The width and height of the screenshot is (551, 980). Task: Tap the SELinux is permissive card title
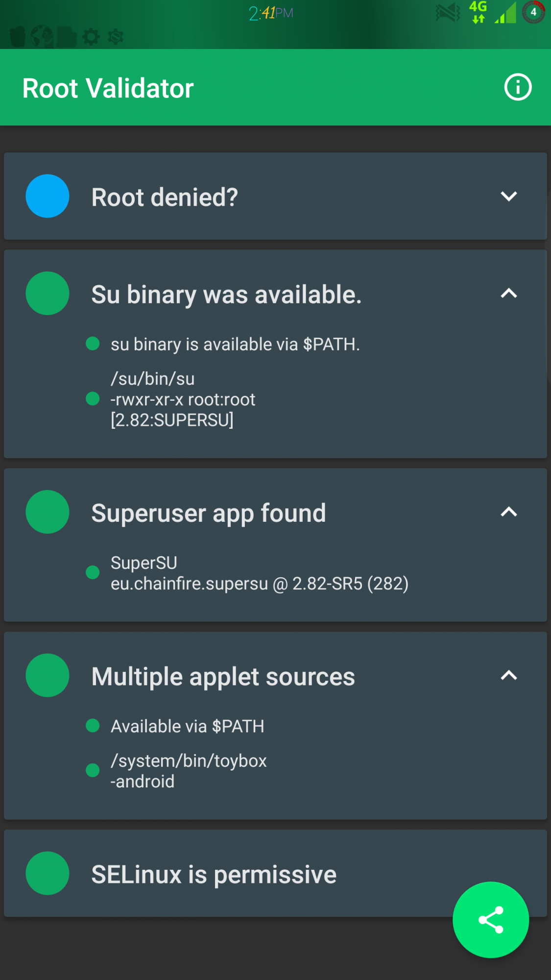[x=214, y=875]
